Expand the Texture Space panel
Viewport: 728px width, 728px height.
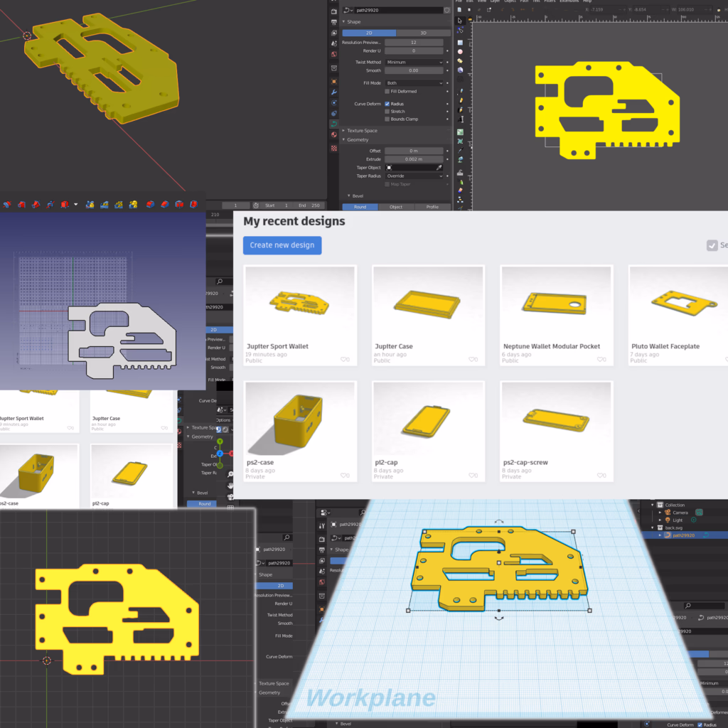[362, 131]
